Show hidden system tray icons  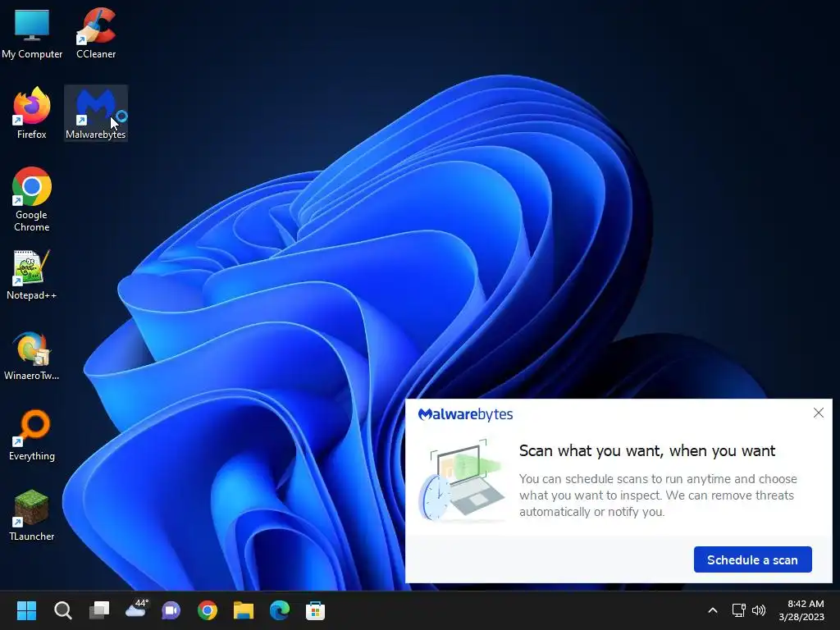[713, 610]
